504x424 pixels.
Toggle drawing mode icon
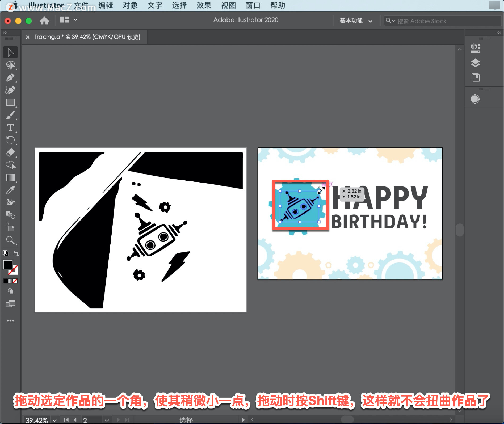pos(10,291)
